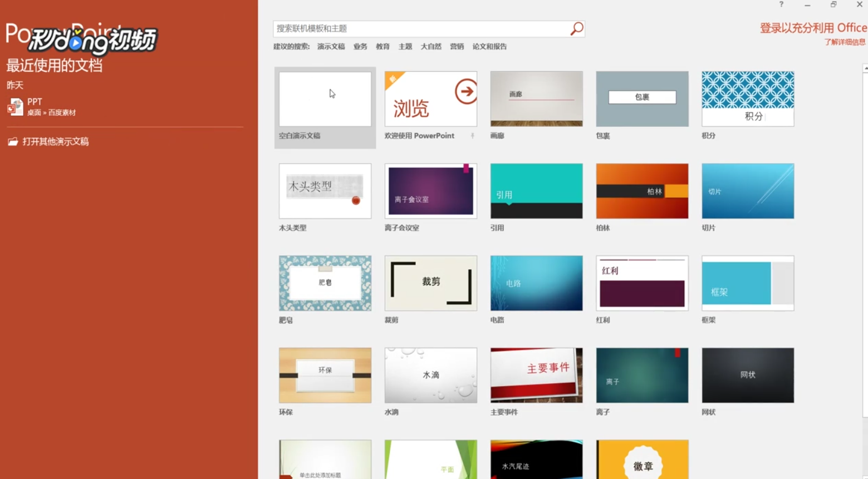Select suggested search 业务
Image resolution: width=868 pixels, height=479 pixels.
[x=360, y=47]
